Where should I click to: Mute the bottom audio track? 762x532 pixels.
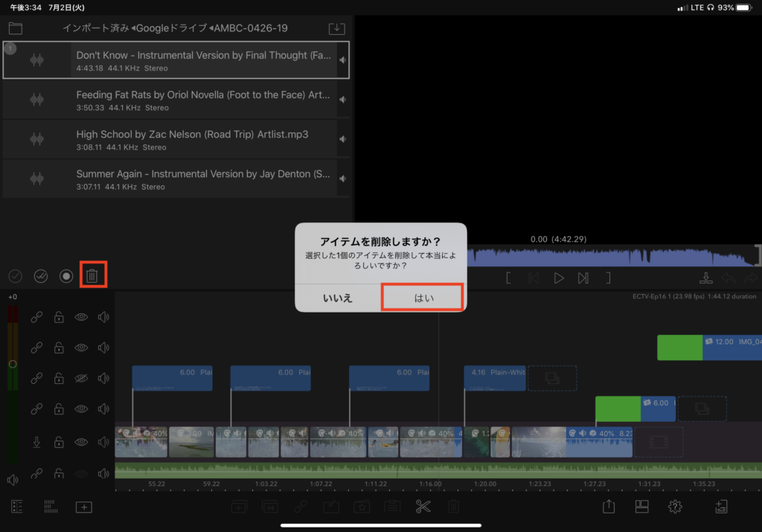(x=103, y=474)
